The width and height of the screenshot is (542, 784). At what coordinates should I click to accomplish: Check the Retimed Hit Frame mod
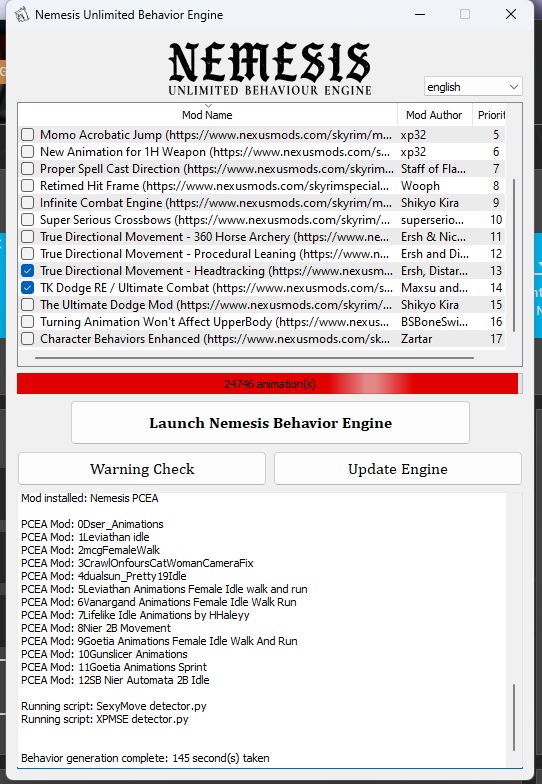pyautogui.click(x=28, y=186)
